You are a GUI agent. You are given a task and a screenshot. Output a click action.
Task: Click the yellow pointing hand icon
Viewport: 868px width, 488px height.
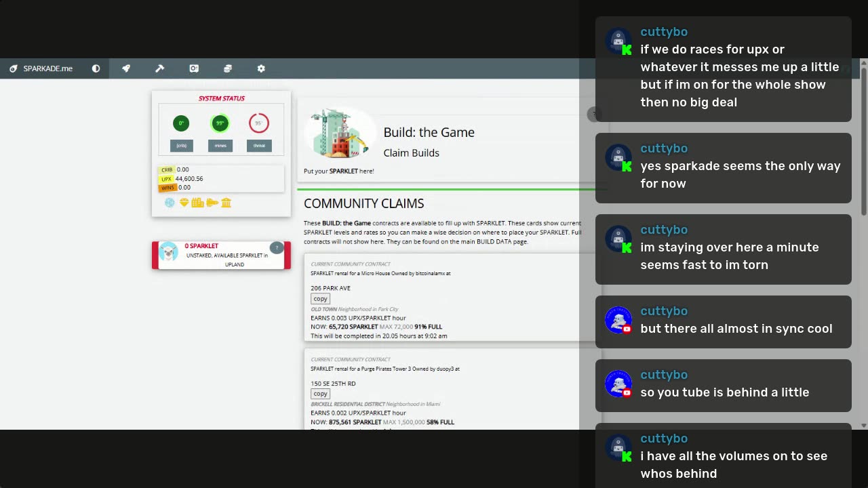point(212,203)
